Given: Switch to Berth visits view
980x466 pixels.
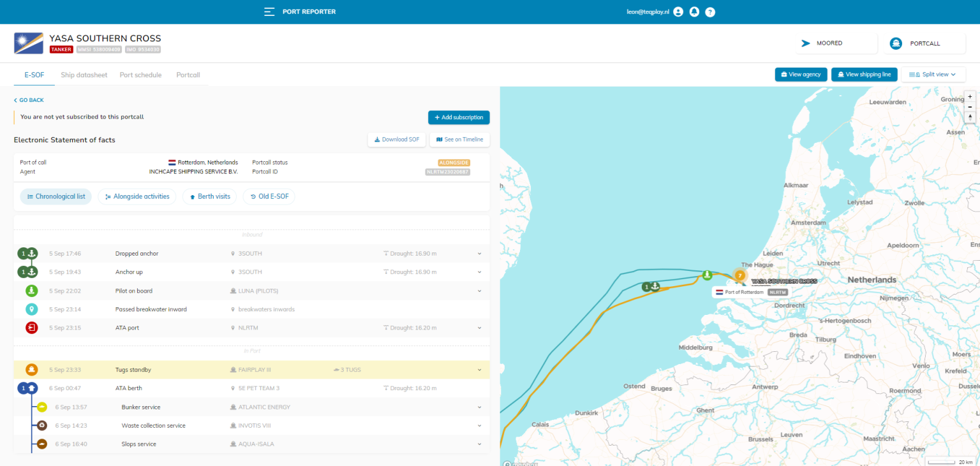Looking at the screenshot, I should pos(209,196).
